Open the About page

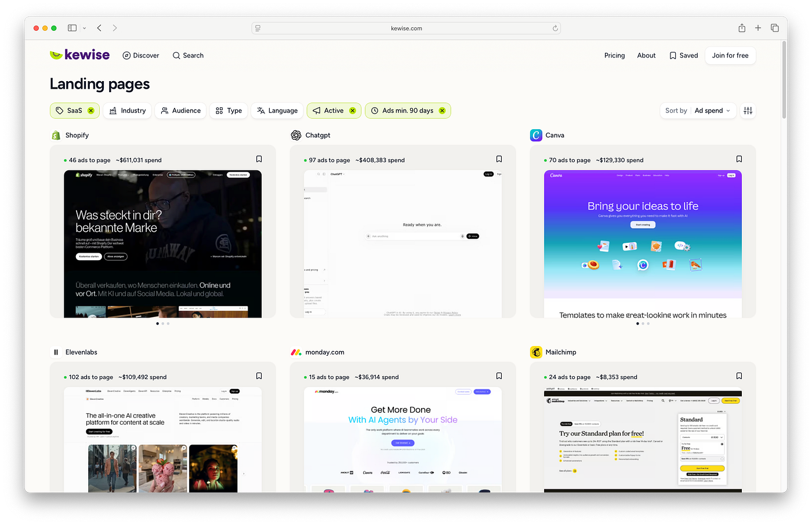(x=646, y=56)
